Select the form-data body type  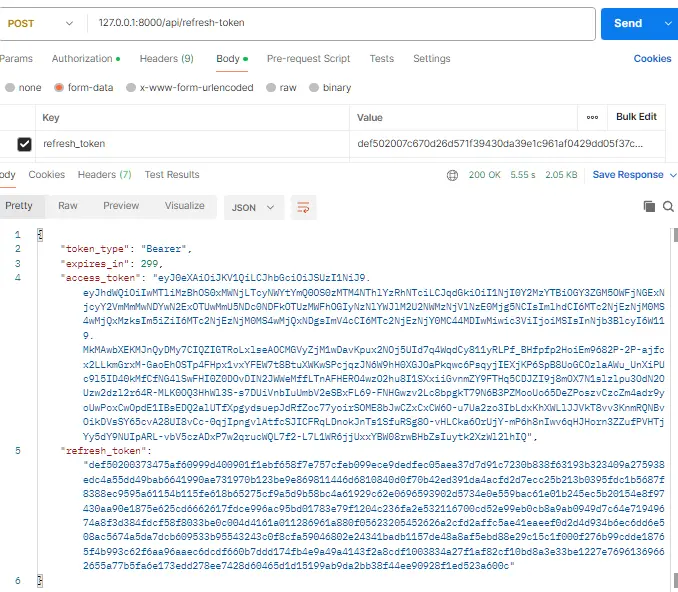84,88
